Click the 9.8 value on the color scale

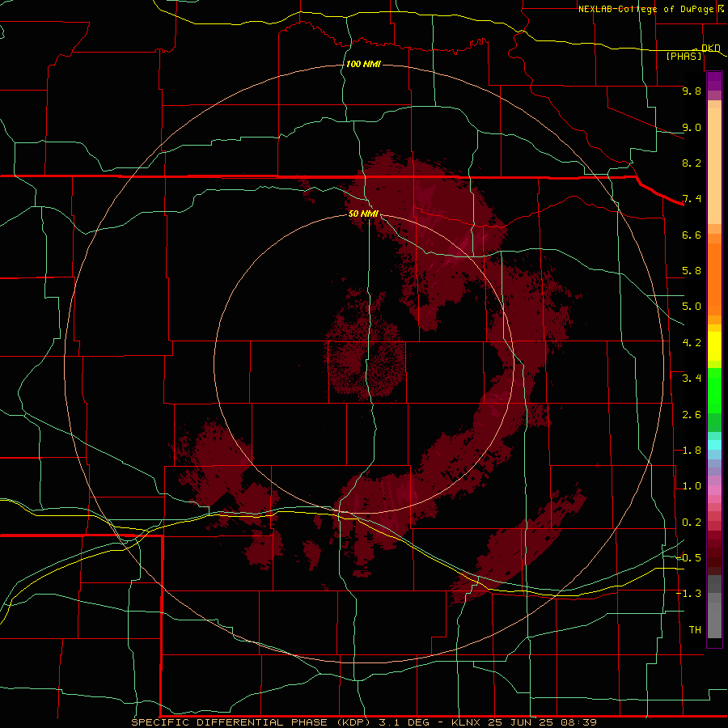click(692, 91)
